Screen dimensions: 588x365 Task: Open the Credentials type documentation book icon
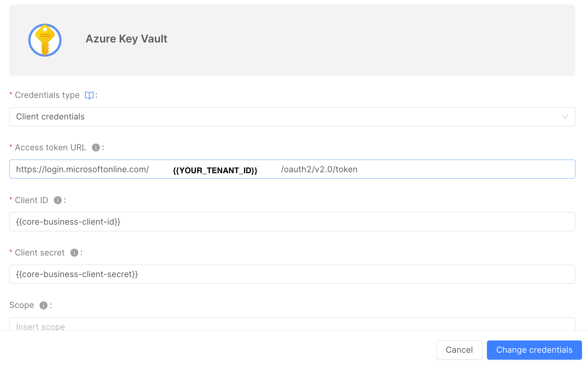[89, 95]
